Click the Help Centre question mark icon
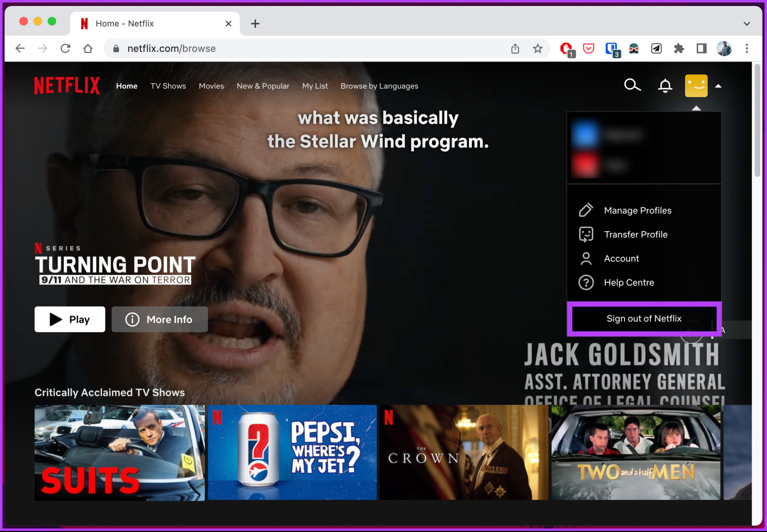767x532 pixels. 586,282
